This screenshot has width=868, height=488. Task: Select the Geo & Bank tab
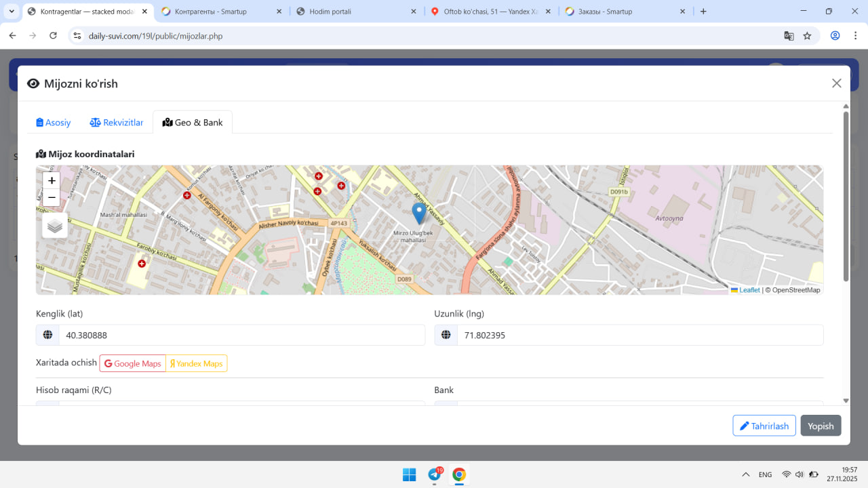[x=193, y=123]
